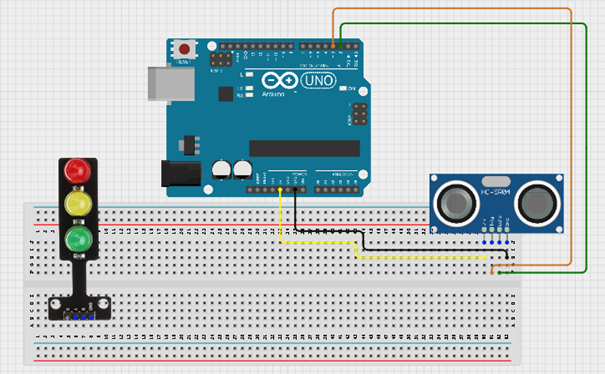Click the red reset button on the Arduino
This screenshot has width=605, height=374.
point(184,49)
